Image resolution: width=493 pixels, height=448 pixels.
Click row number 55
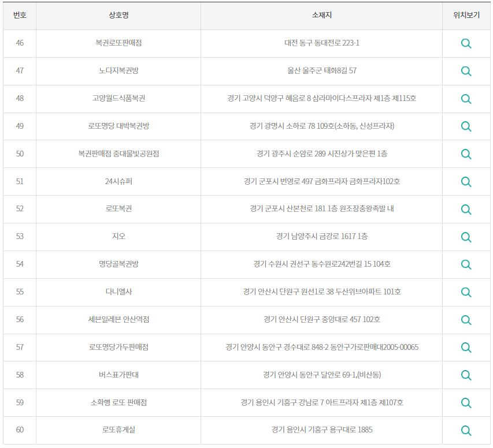click(x=20, y=292)
